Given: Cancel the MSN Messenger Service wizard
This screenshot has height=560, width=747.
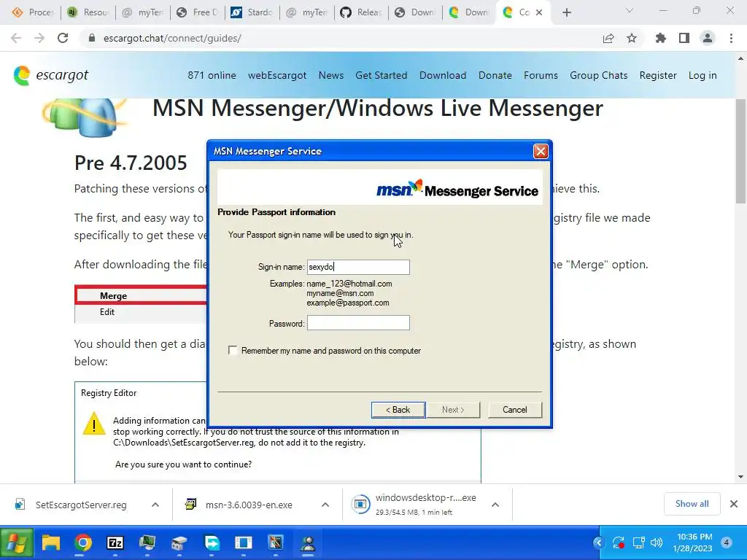Looking at the screenshot, I should coord(515,410).
